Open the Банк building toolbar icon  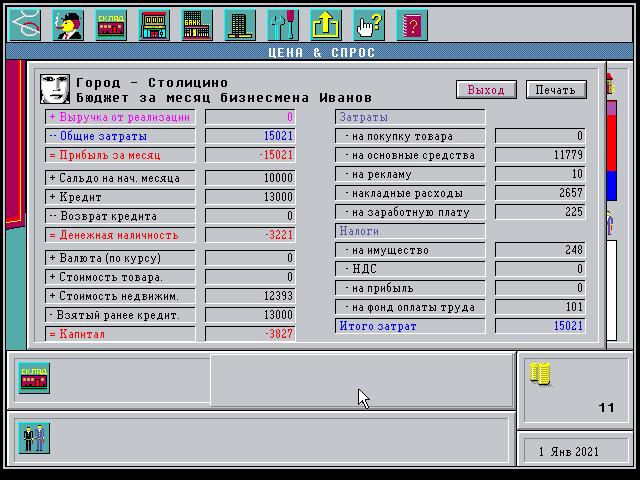pyautogui.click(x=197, y=25)
